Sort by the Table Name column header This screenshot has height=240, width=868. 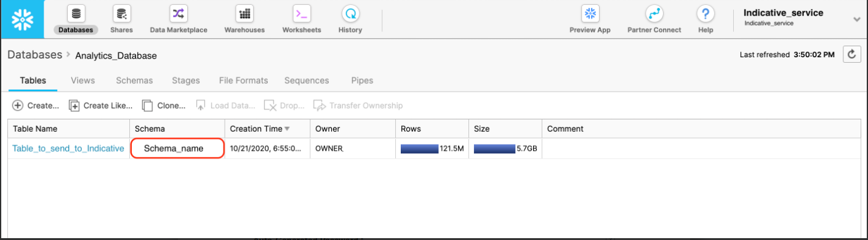click(x=68, y=129)
